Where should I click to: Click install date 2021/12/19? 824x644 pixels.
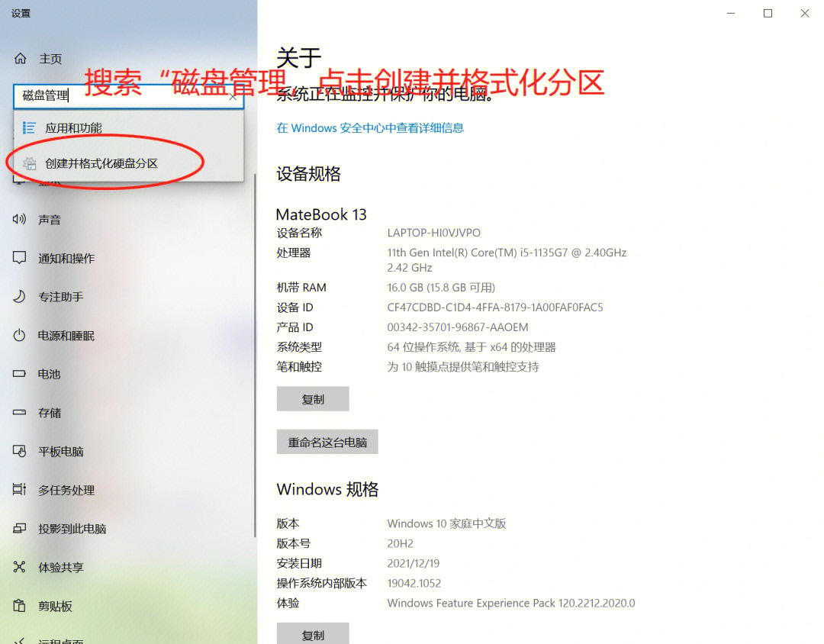(413, 564)
